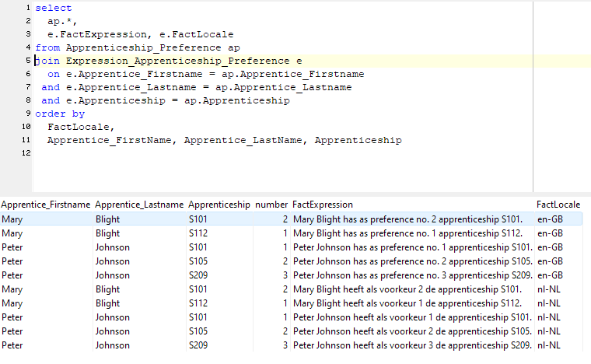
Task: Click cell 'Mary Blight heeft als voorkeur 1 de apprenticeship S112.'
Action: click(407, 303)
